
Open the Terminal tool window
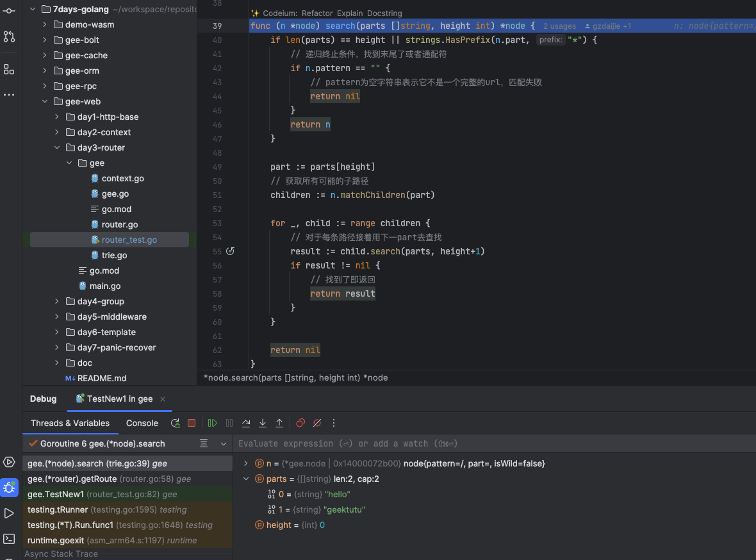tap(9, 539)
